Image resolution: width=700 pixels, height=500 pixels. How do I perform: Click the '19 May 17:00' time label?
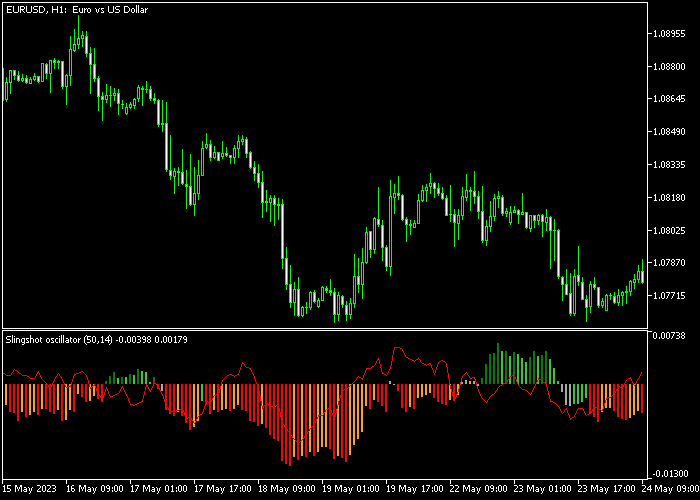coord(415,489)
